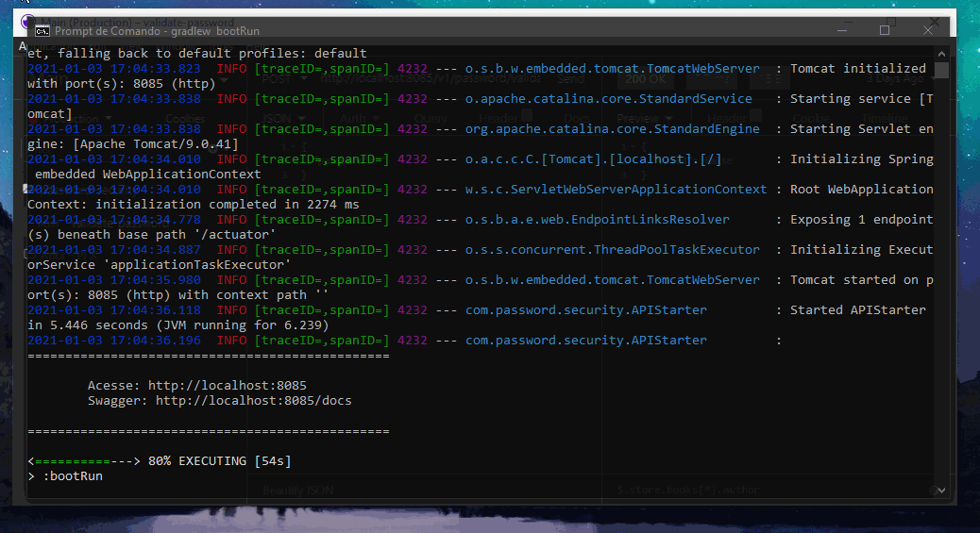
Task: Open the Command Prompt title bar icon menu
Action: [42, 31]
